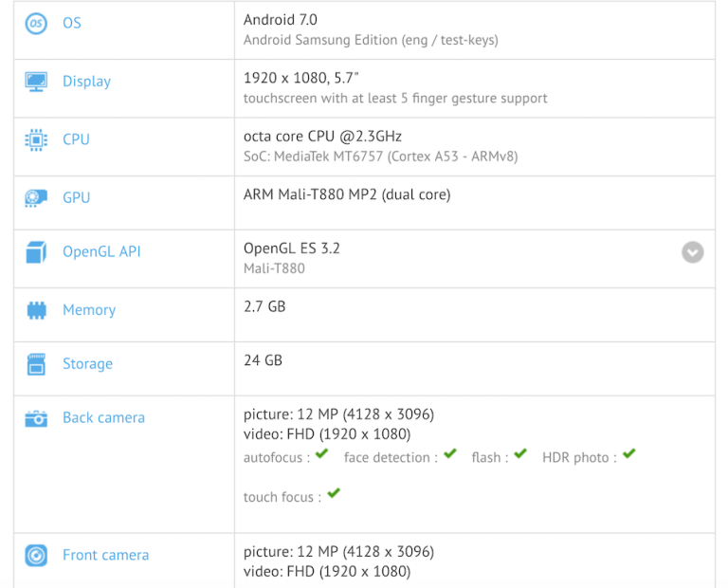Click the OpenGL API cube icon
This screenshot has height=588, width=728.
tap(36, 252)
